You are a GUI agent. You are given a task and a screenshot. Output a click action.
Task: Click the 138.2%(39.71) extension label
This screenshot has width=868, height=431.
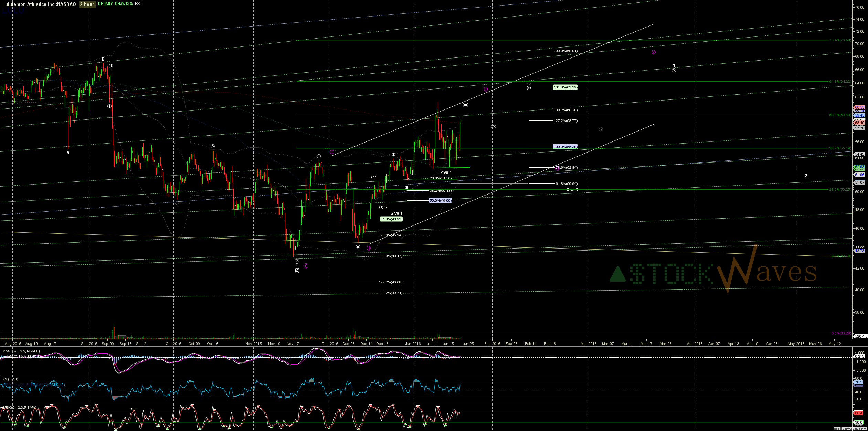pyautogui.click(x=391, y=293)
